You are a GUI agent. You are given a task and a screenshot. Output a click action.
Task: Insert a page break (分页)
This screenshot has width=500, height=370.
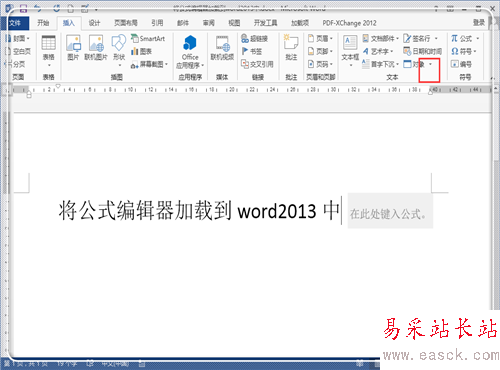click(15, 64)
